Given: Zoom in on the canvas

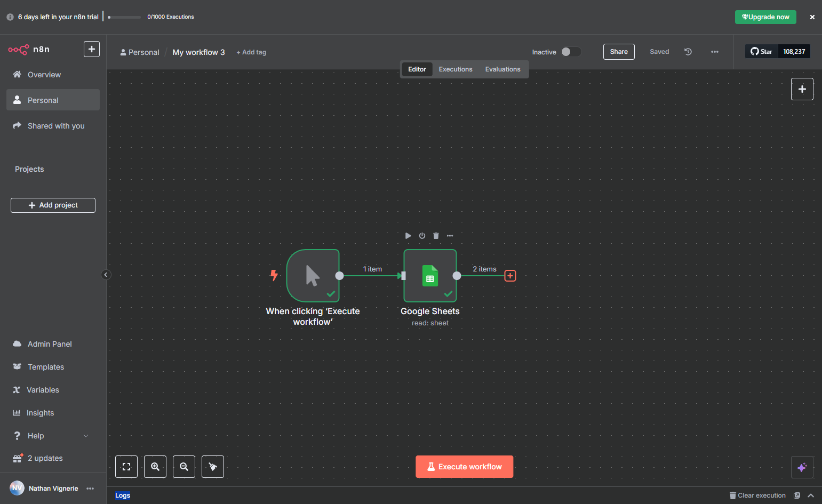Looking at the screenshot, I should (x=155, y=467).
